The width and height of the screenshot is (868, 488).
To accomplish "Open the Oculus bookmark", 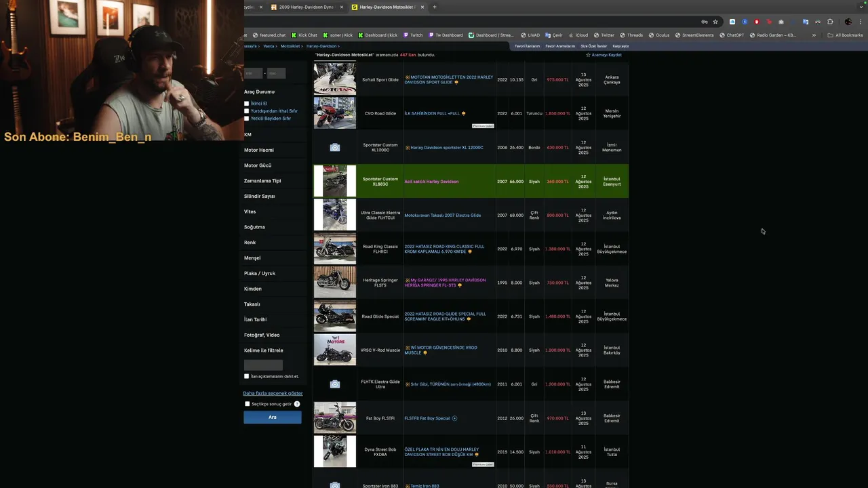I will (659, 35).
